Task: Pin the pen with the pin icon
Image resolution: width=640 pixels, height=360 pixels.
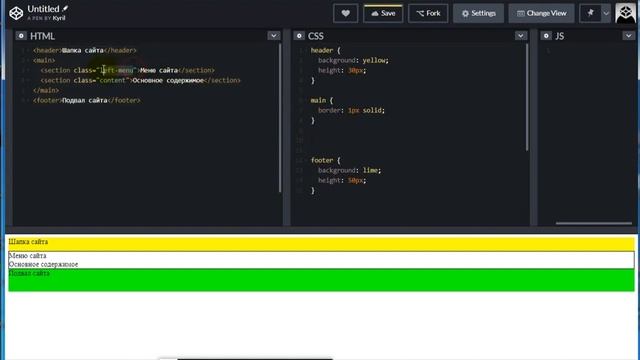Action: pos(590,13)
